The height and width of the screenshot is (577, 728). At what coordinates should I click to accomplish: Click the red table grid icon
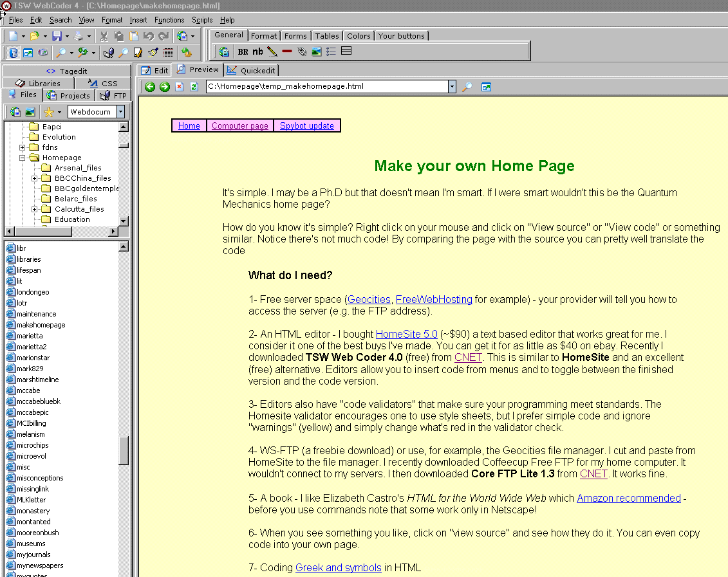[168, 53]
